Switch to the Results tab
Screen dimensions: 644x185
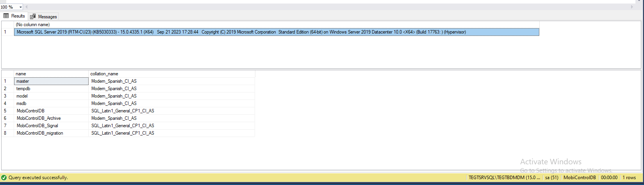coord(14,16)
